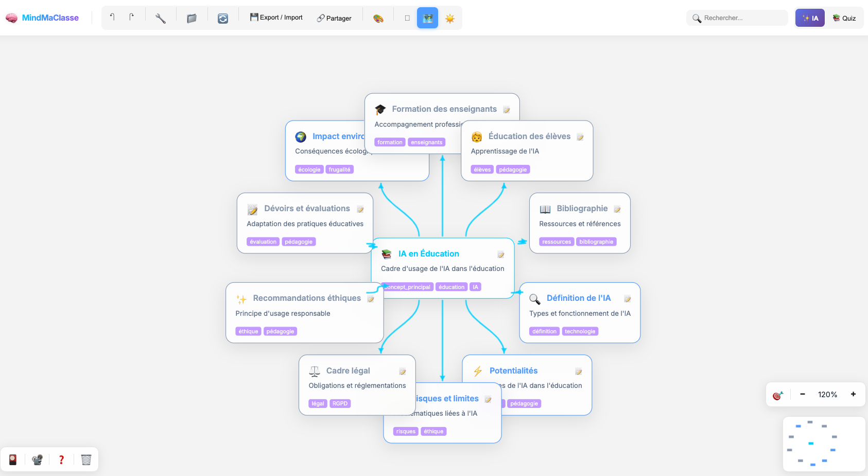Image resolution: width=868 pixels, height=476 pixels.
Task: Click the trash bin icon
Action: [86, 460]
